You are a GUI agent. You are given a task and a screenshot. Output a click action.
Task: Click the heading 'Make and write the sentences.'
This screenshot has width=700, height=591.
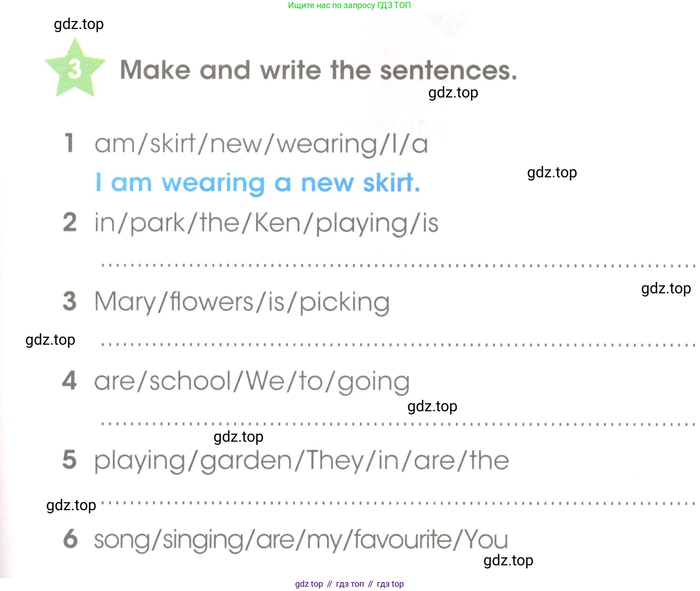[318, 70]
